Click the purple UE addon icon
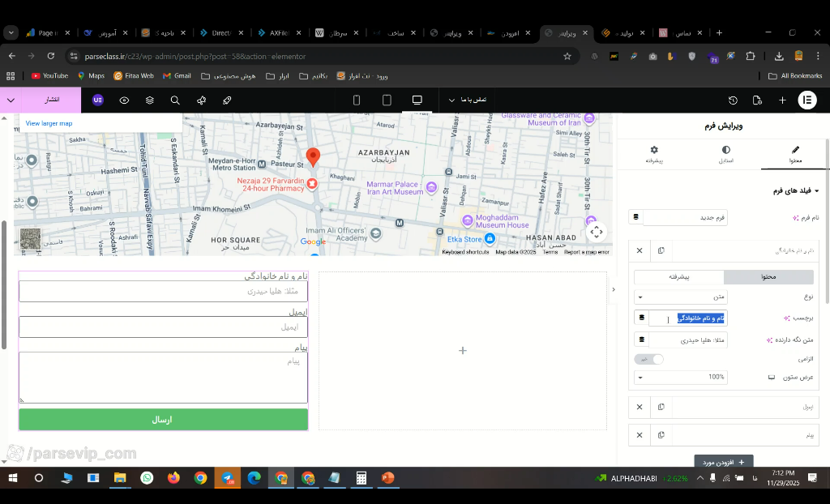 tap(98, 100)
